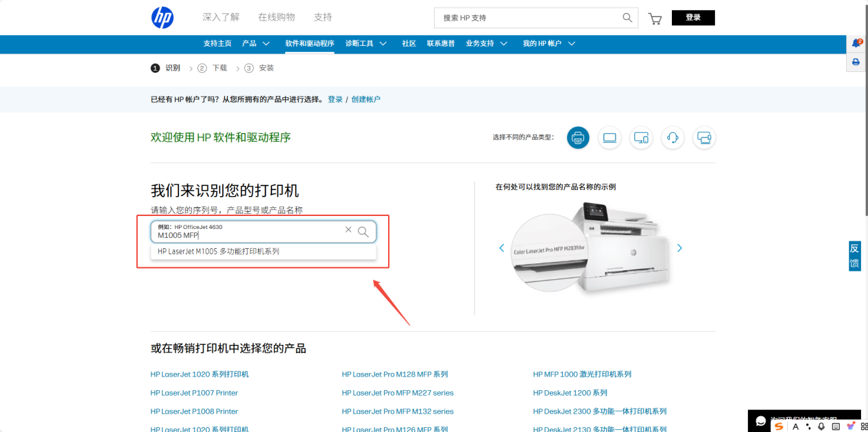Click the magnifier in the top HP support search
The image size is (868, 432).
point(627,18)
